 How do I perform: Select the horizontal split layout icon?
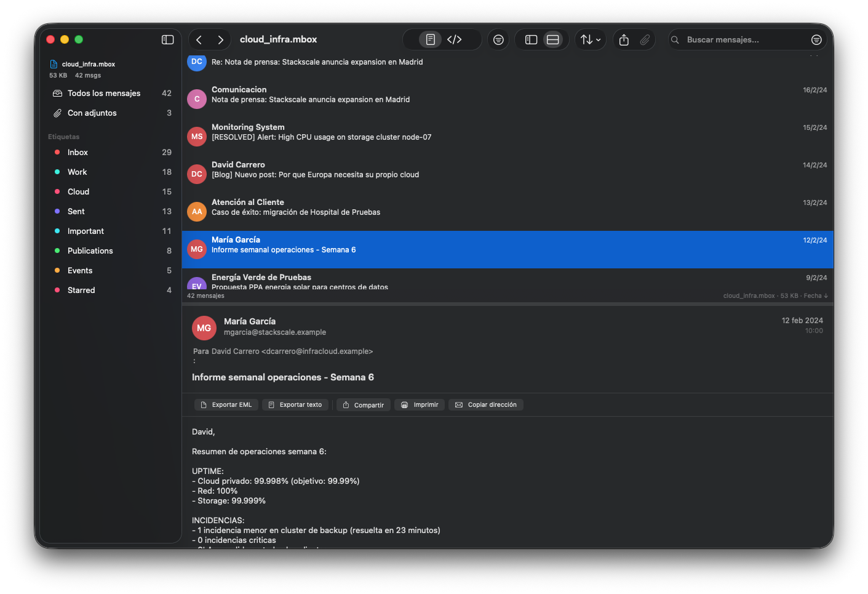pos(552,39)
